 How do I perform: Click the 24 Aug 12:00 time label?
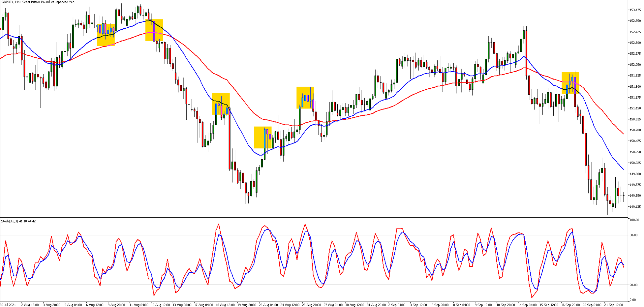click(x=291, y=305)
